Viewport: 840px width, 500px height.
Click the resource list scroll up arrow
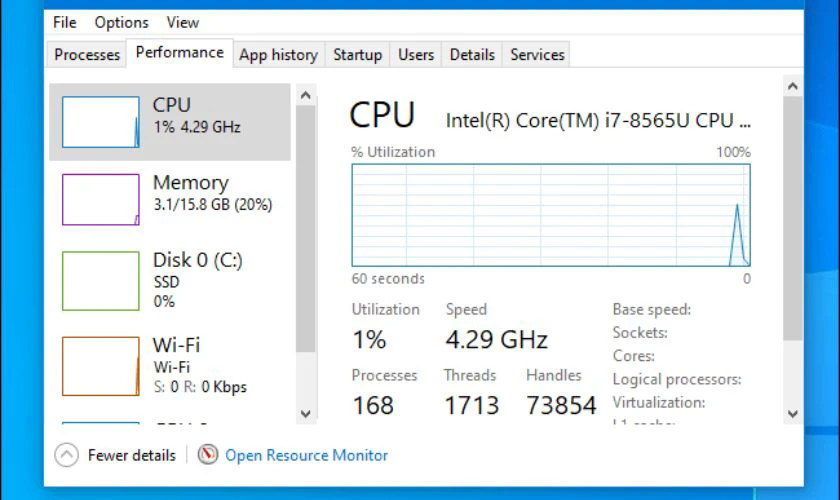306,95
